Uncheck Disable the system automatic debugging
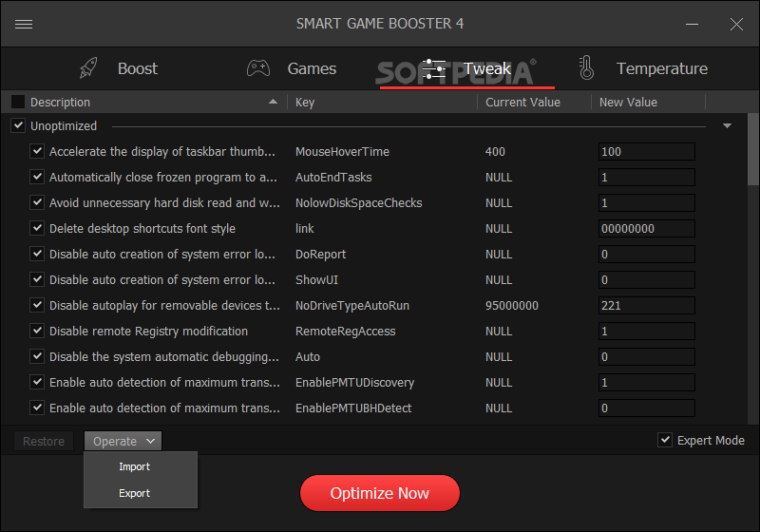Screen dimensions: 760x532 pyautogui.click(x=37, y=356)
